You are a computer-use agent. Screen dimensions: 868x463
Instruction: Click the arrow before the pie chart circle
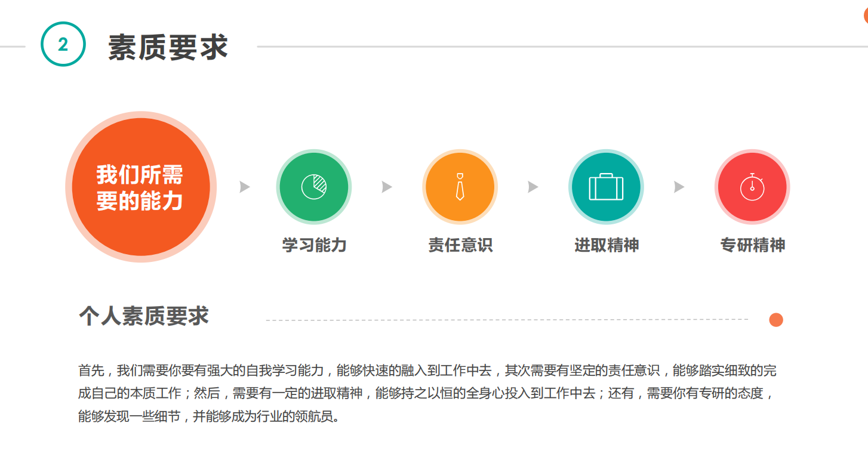coord(244,187)
